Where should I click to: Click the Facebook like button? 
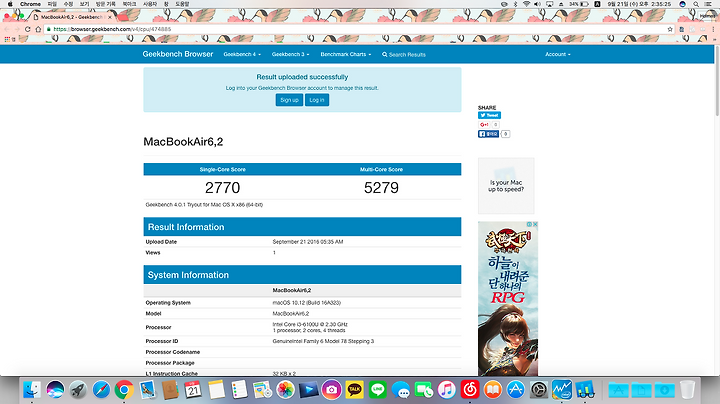point(488,134)
